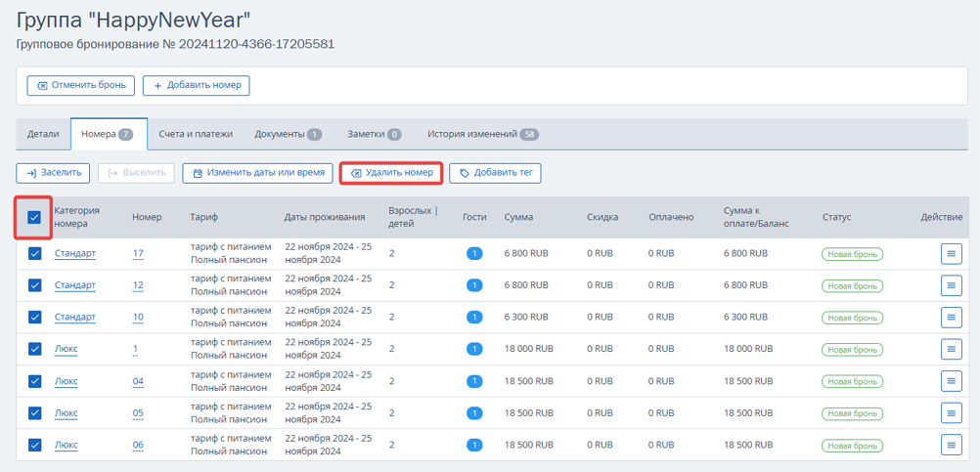The height and width of the screenshot is (472, 980).
Task: Uncheck the checkbox for room 04
Action: coord(34,381)
